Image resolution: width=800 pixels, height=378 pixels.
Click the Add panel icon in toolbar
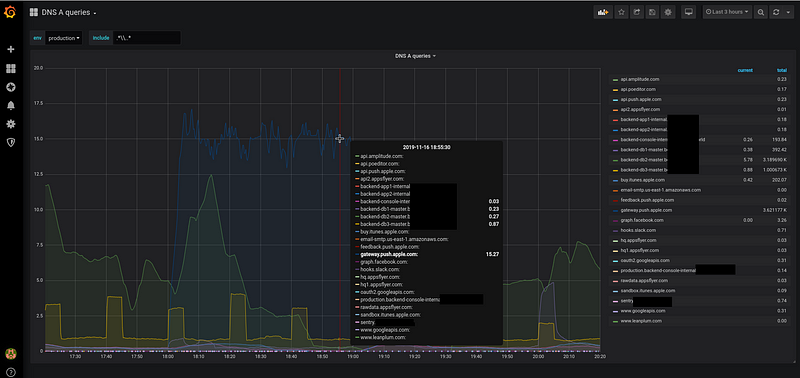tap(603, 12)
